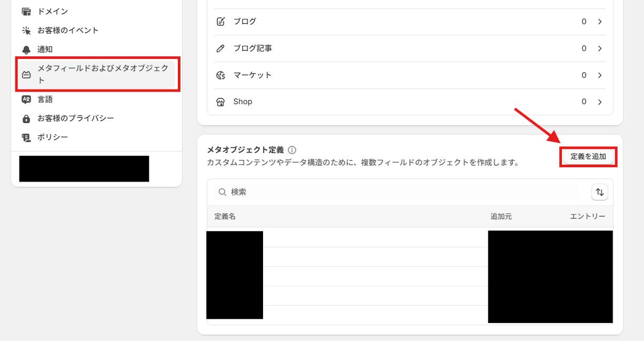Viewport: 644px width, 341px height.
Task: Open the Shop row chevron
Action: click(x=600, y=102)
